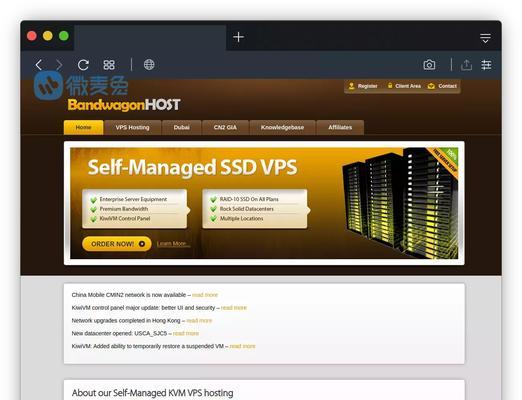Click the browser forward arrow
Viewport: 522px width, 400px height.
pyautogui.click(x=59, y=65)
